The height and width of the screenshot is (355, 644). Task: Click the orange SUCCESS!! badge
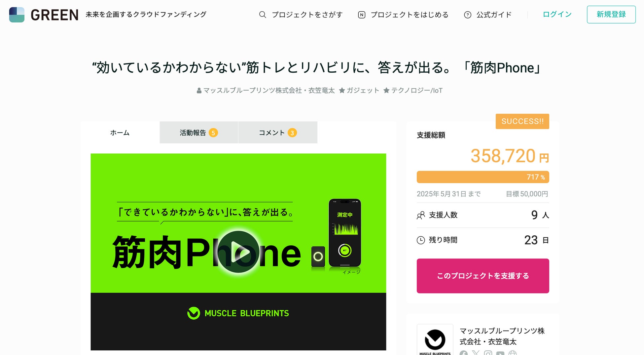click(x=522, y=121)
